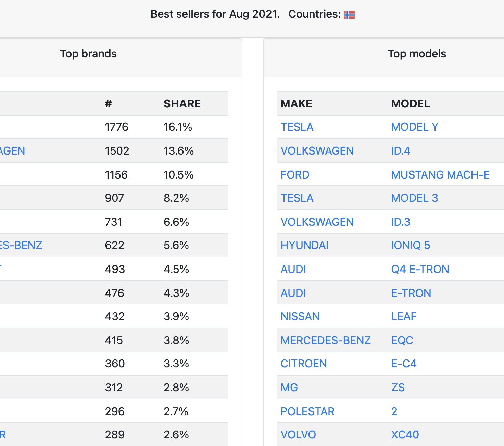Select the 312 sales count cell
This screenshot has height=446, width=504.
tap(114, 388)
